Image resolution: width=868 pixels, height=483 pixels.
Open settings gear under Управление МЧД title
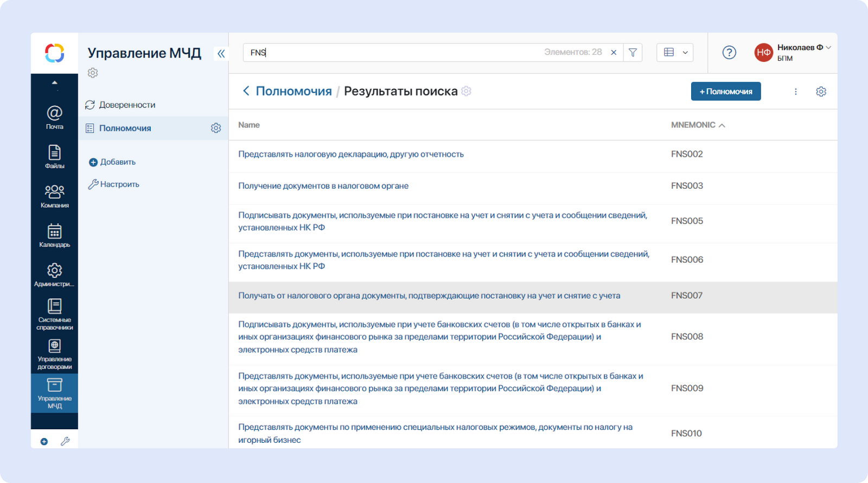[x=93, y=73]
